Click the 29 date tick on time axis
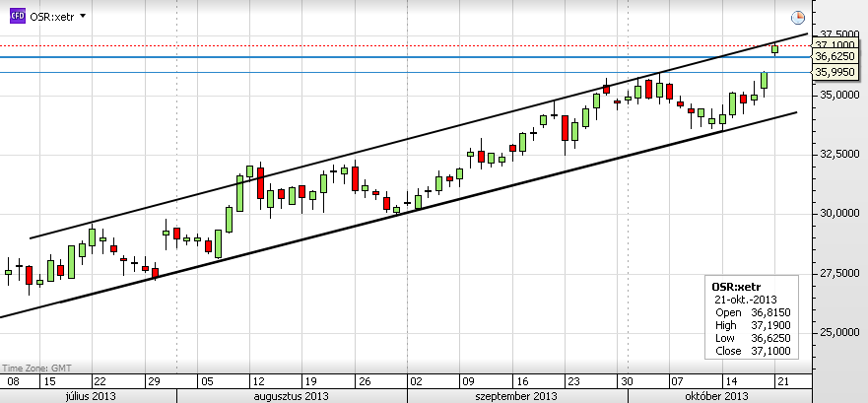The height and width of the screenshot is (403, 868). click(x=154, y=381)
